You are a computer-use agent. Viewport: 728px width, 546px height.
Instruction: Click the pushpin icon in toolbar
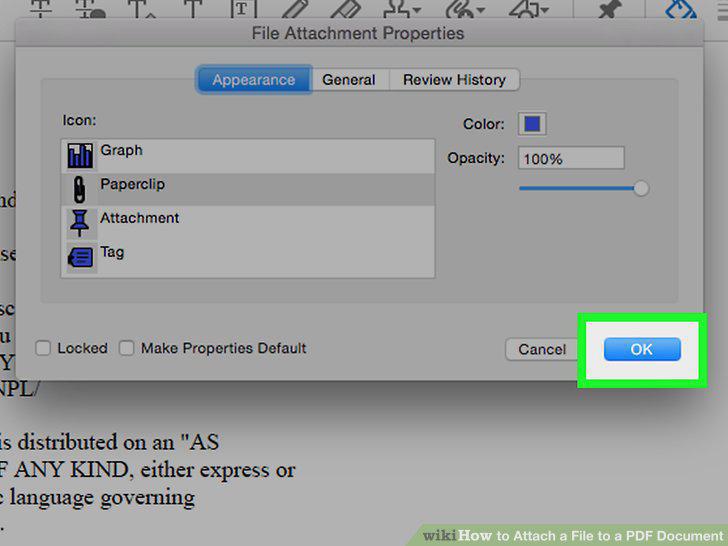609,9
